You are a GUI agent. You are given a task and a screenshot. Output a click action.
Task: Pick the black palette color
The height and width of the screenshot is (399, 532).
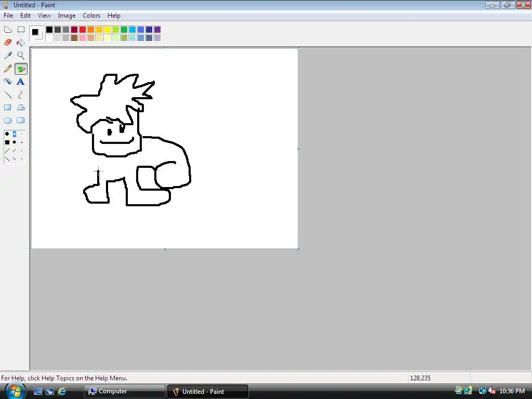tap(49, 30)
